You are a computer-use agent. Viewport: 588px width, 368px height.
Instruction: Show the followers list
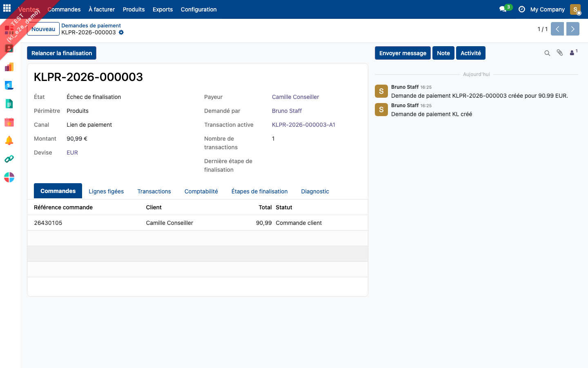point(573,53)
